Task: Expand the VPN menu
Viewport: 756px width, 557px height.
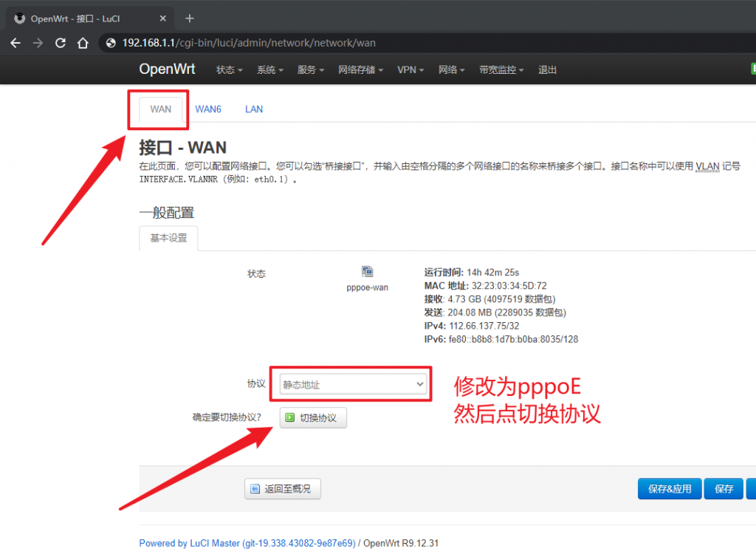Action: click(410, 70)
